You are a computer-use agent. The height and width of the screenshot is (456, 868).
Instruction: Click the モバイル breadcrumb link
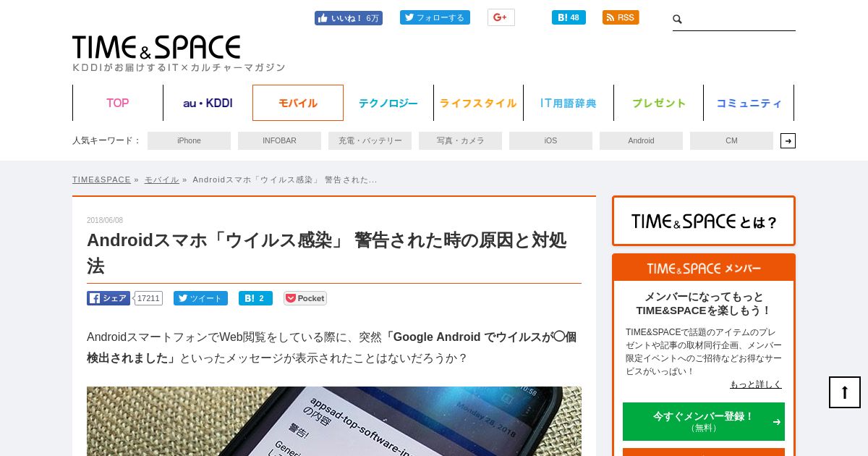click(161, 180)
